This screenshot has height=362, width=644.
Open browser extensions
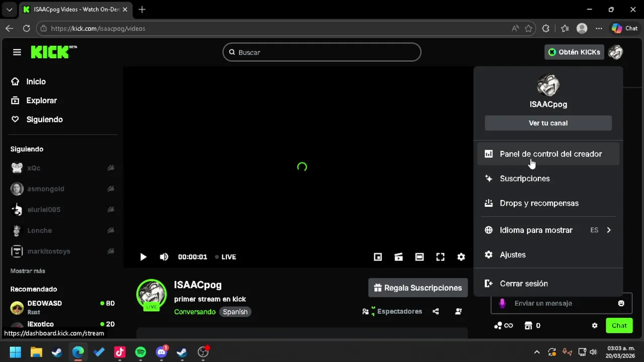546,29
